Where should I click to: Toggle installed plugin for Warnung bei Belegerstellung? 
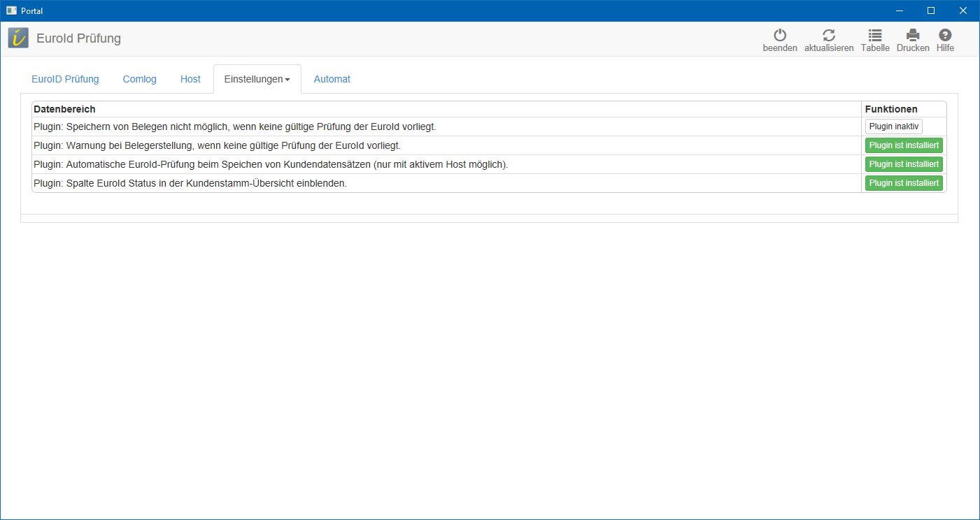(x=904, y=145)
